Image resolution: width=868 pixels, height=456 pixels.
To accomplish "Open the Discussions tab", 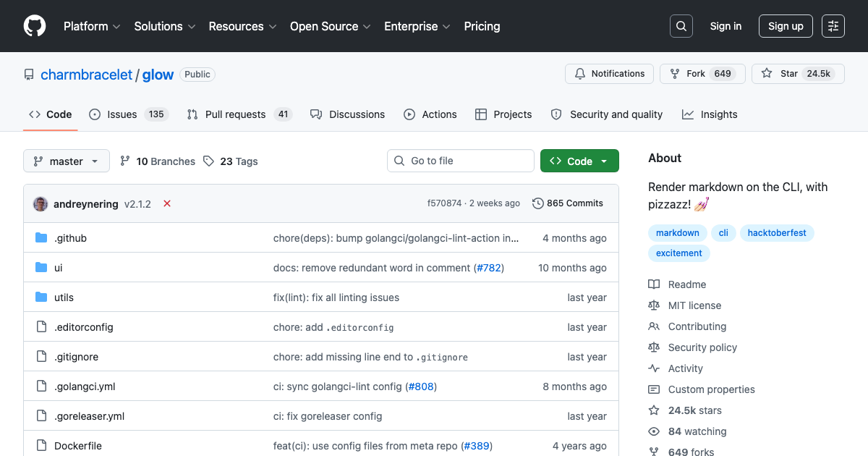I will (x=348, y=114).
